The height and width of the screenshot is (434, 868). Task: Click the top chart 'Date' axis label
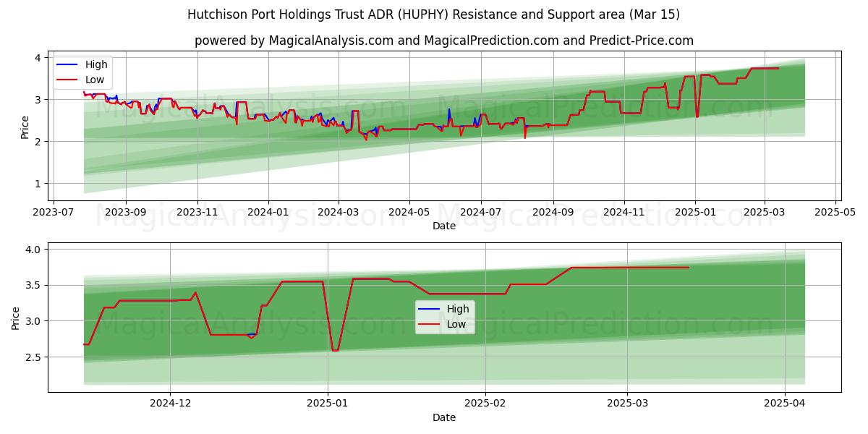tap(444, 226)
